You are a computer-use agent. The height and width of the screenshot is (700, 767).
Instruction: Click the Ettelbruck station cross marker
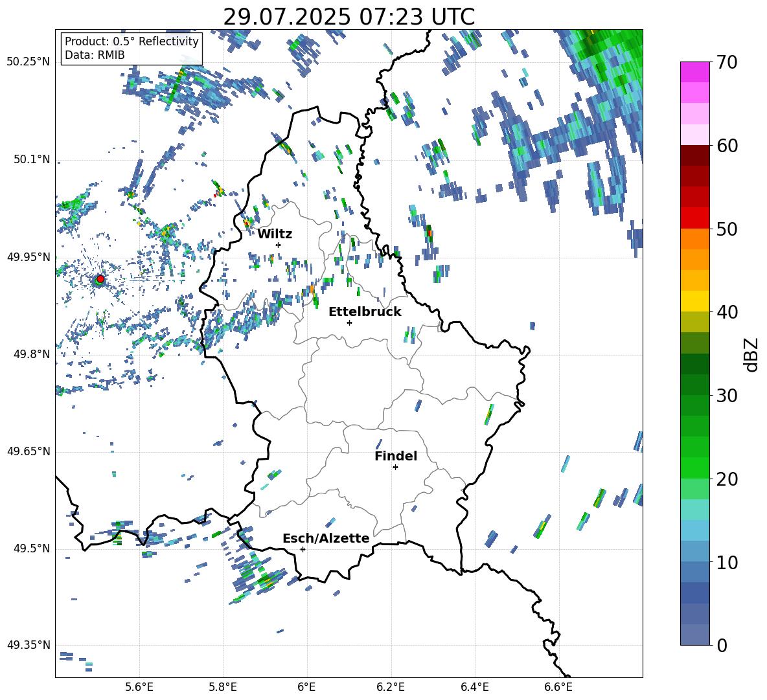point(349,322)
